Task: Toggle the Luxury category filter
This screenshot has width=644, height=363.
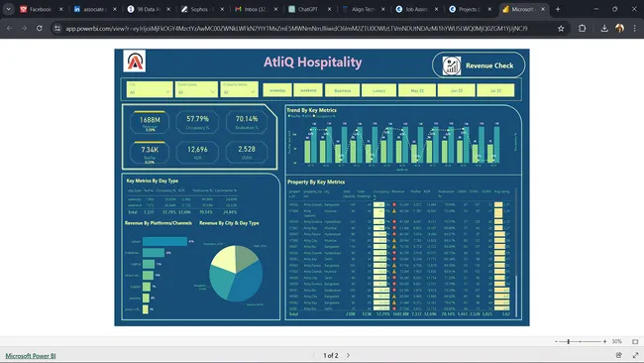Action: tap(378, 90)
